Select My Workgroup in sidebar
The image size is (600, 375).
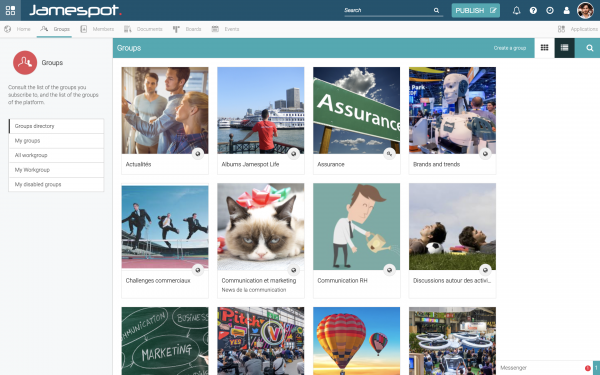pos(56,170)
